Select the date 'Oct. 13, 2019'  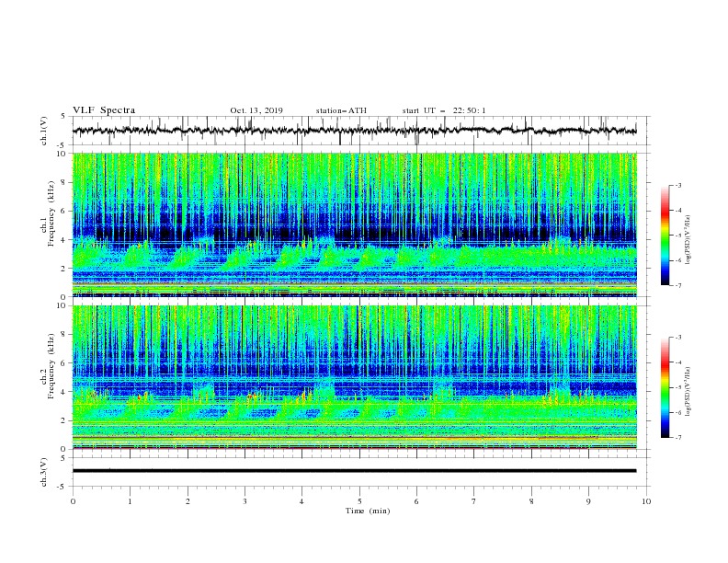(256, 110)
